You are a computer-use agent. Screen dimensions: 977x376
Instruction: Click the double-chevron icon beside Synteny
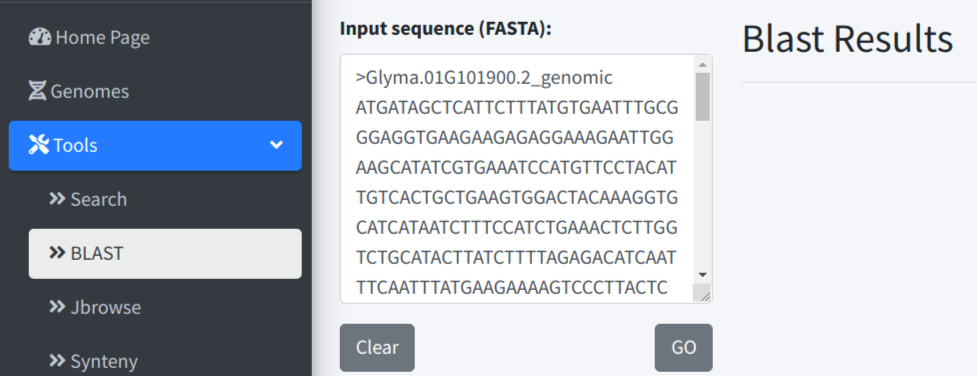(57, 360)
